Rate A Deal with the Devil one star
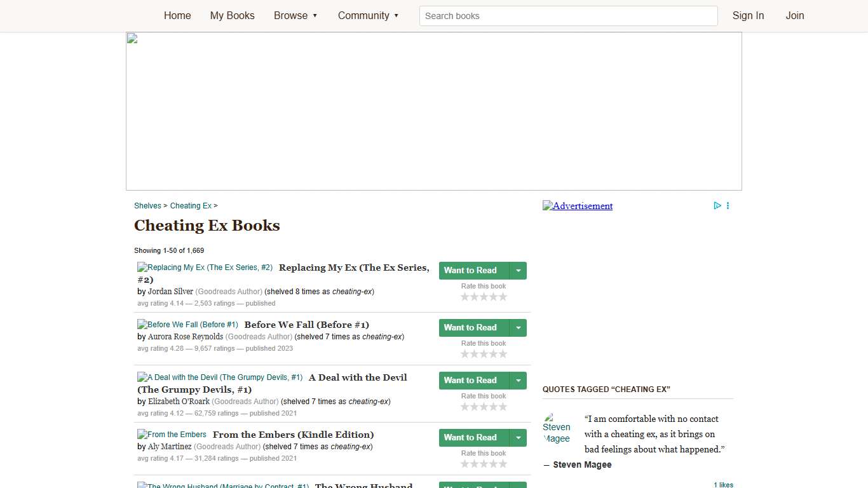Viewport: 868px width, 488px height. (465, 406)
